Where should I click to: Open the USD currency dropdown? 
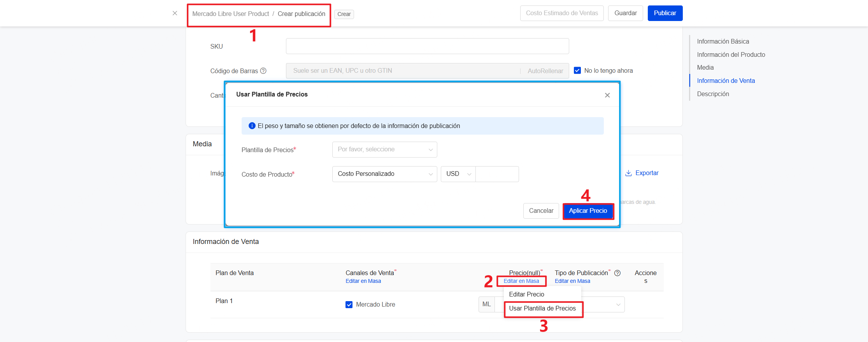458,174
